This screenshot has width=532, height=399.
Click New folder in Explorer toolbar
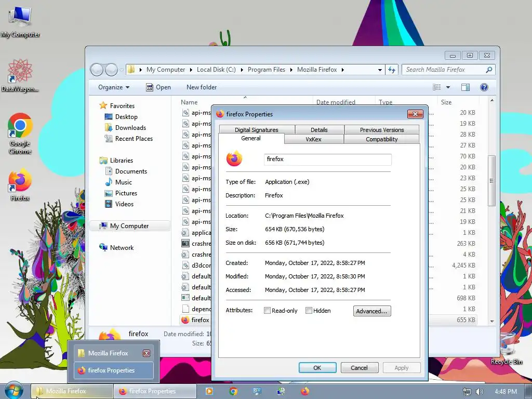pyautogui.click(x=202, y=87)
